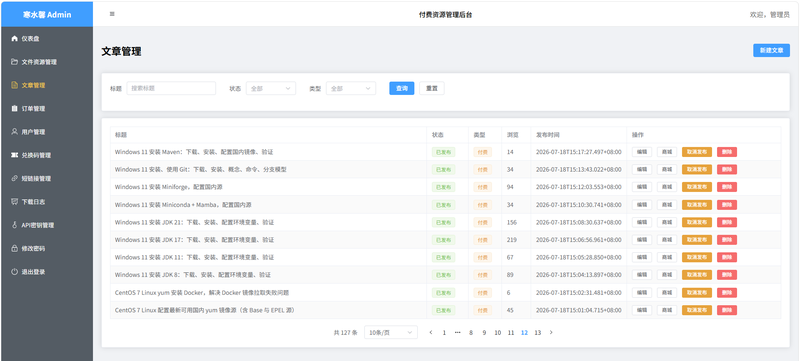Focus the 搜索标题 search input field

tap(171, 88)
